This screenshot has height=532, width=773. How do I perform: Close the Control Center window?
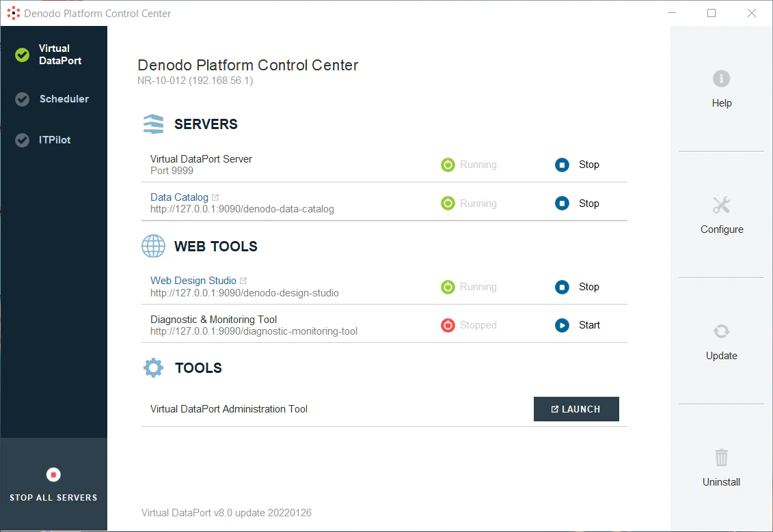point(751,13)
